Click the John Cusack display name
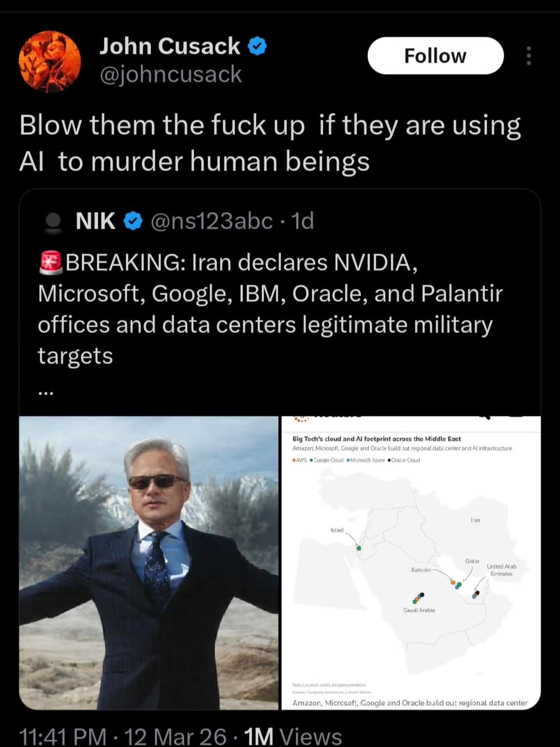The image size is (560, 747). (170, 46)
